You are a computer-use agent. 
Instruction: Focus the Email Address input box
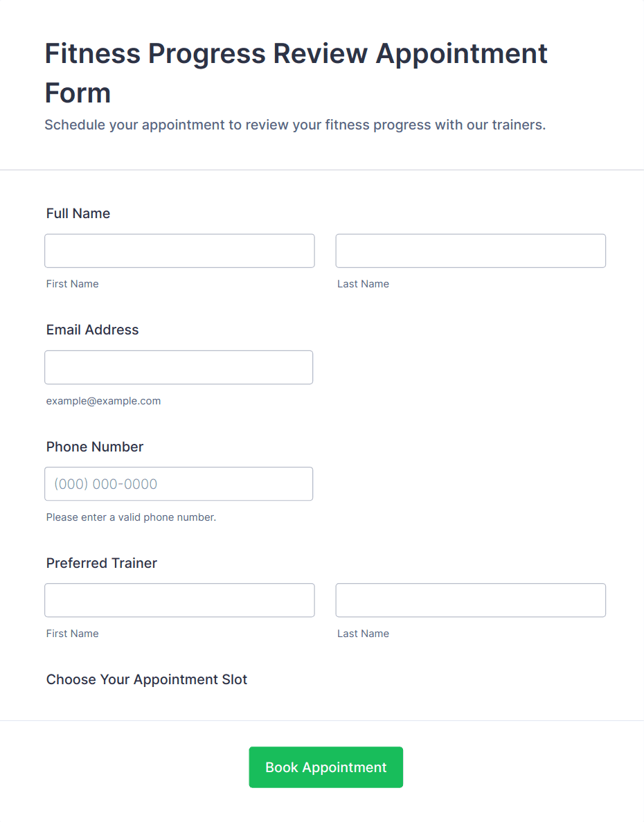coord(179,367)
